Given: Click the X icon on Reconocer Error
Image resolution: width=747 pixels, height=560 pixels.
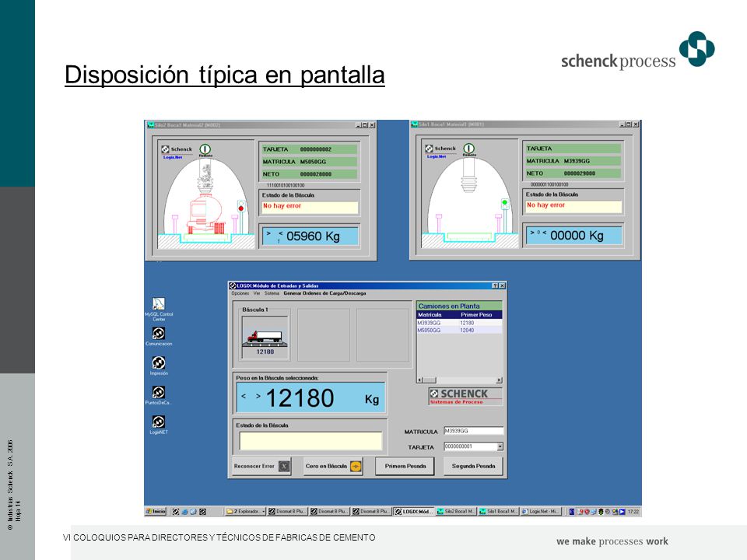Looking at the screenshot, I should (284, 466).
